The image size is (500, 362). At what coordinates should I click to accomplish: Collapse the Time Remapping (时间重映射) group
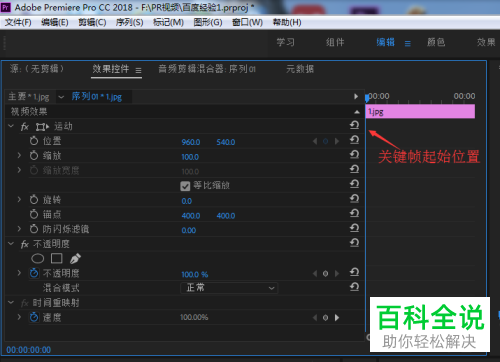[x=11, y=303]
